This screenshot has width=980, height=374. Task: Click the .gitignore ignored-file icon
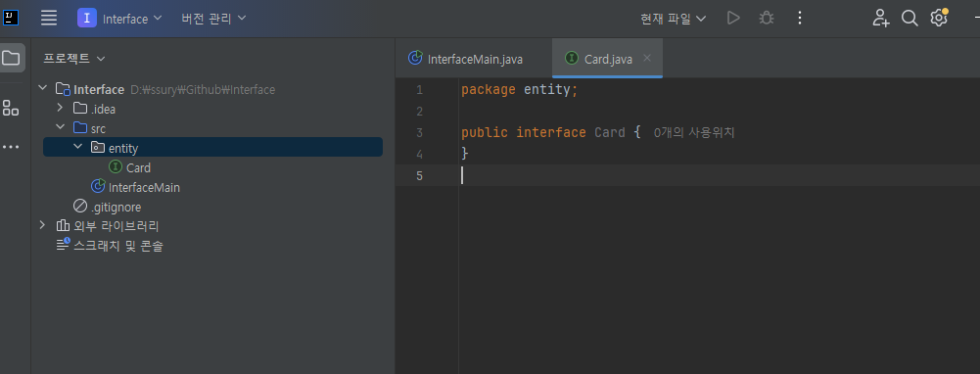(x=80, y=206)
